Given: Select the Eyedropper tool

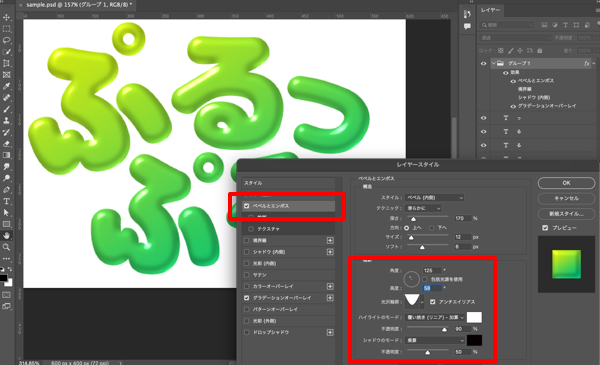Looking at the screenshot, I should pyautogui.click(x=7, y=86).
